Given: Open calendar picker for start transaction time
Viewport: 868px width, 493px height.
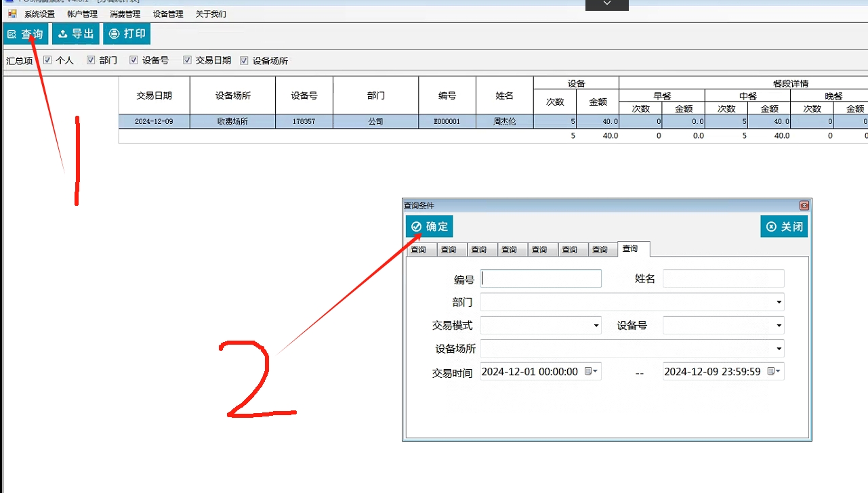Looking at the screenshot, I should click(x=591, y=371).
